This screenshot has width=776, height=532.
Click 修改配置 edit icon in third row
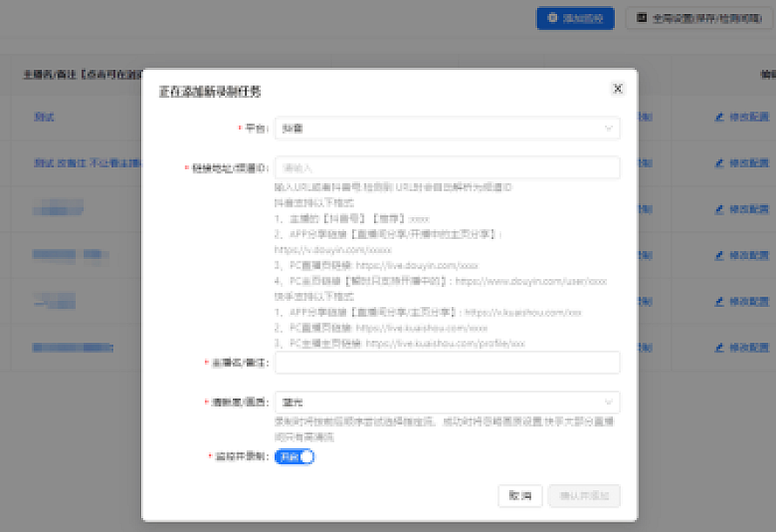(719, 209)
